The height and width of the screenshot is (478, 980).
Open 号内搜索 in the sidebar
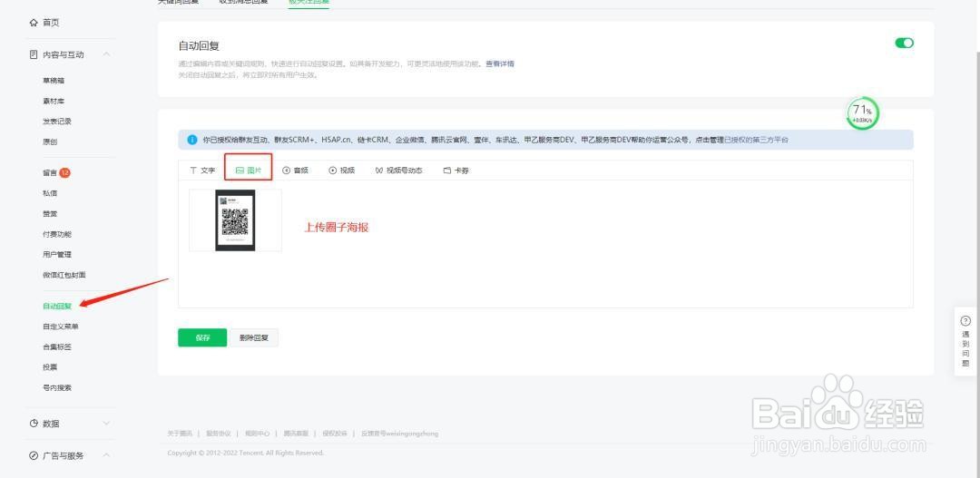57,387
